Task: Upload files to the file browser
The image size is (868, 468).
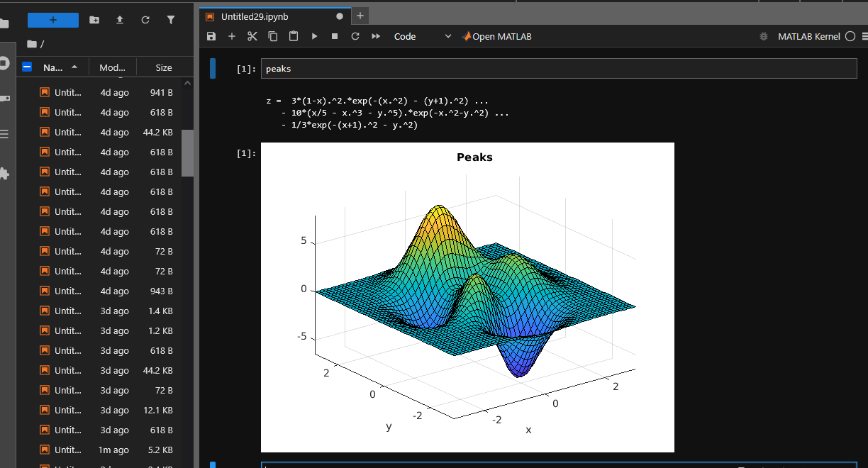Action: [120, 20]
